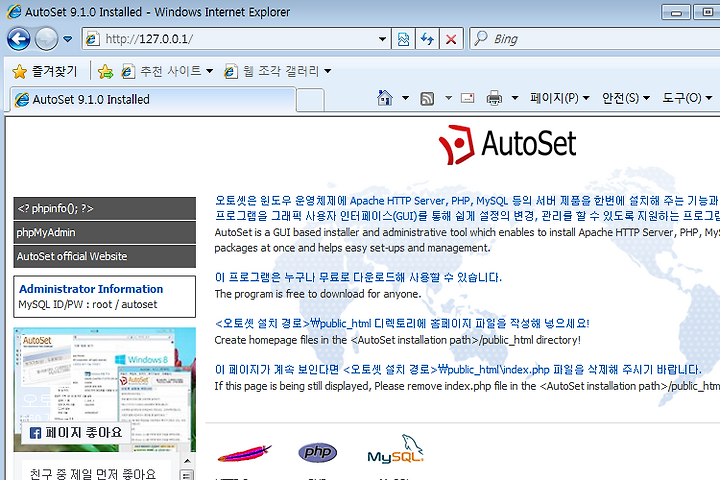Click the Facebook widget scroll up arrow
Image resolution: width=720 pixels, height=480 pixels.
point(187,461)
